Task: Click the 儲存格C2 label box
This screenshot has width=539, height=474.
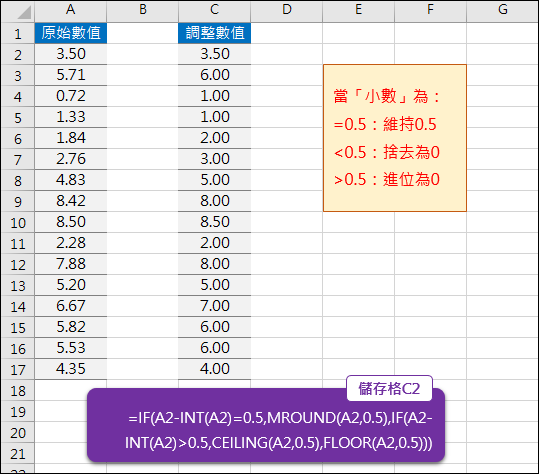Action: (389, 388)
